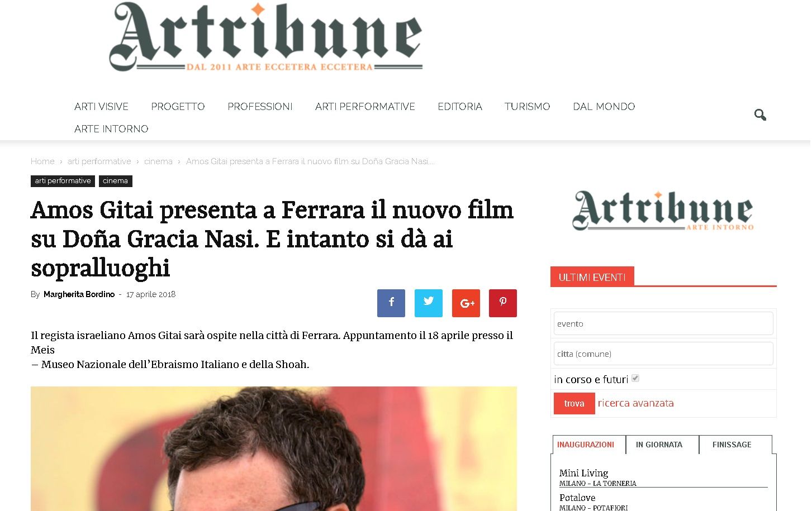Screen dimensions: 812x511
Task: Open the site search magnifier
Action: coord(760,114)
